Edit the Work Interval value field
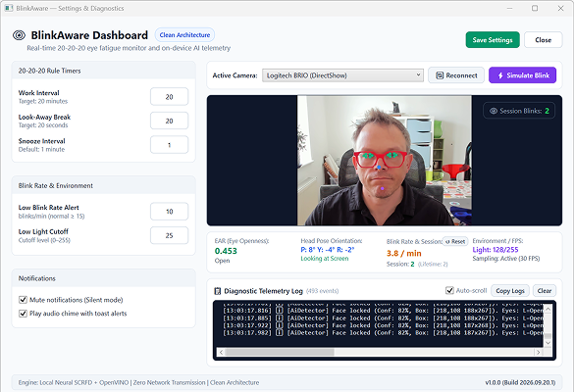Screen dimensions: 574x392 pyautogui.click(x=169, y=97)
